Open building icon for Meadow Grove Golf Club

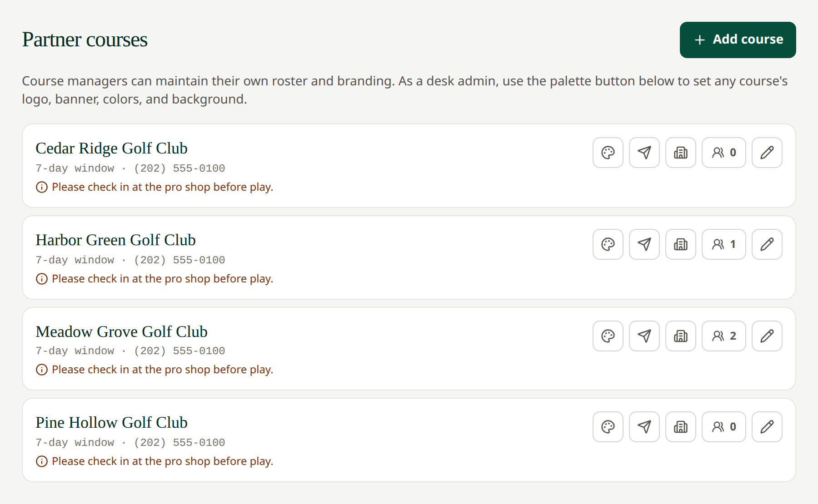coord(681,336)
